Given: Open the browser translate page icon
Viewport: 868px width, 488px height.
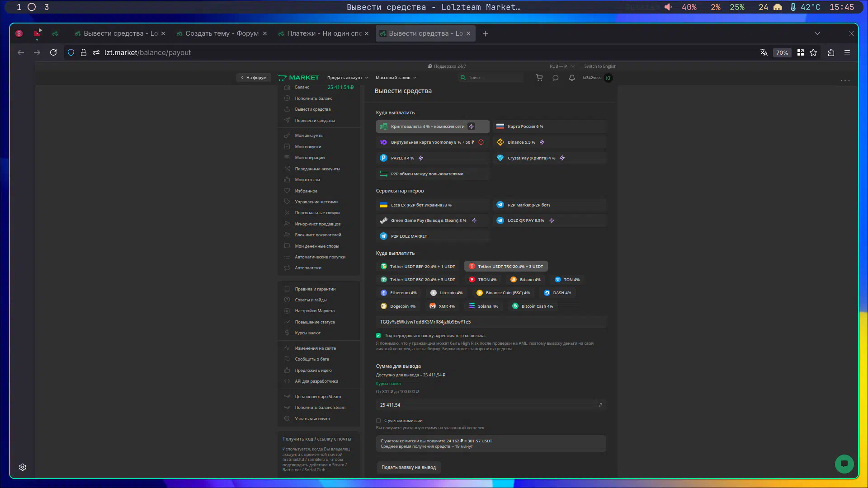Looking at the screenshot, I should click(x=764, y=52).
